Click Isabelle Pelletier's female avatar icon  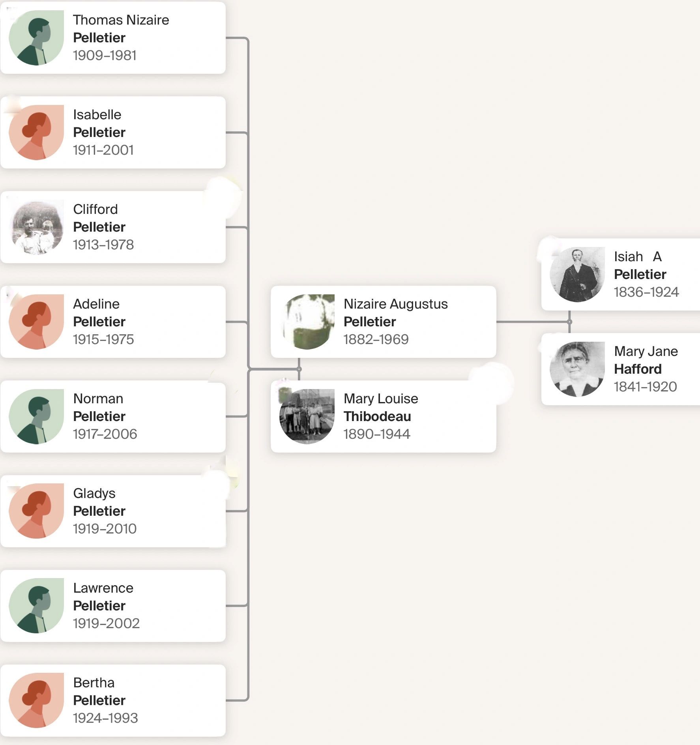[36, 133]
